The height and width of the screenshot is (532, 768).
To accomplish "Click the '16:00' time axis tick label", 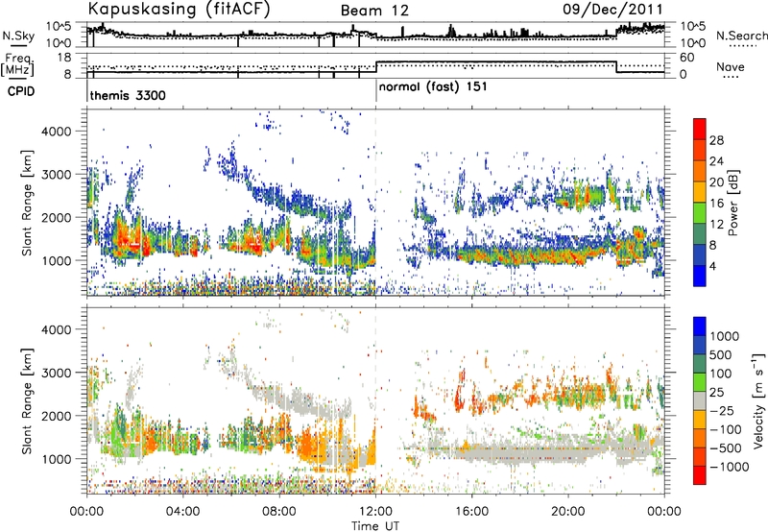I will [x=471, y=512].
